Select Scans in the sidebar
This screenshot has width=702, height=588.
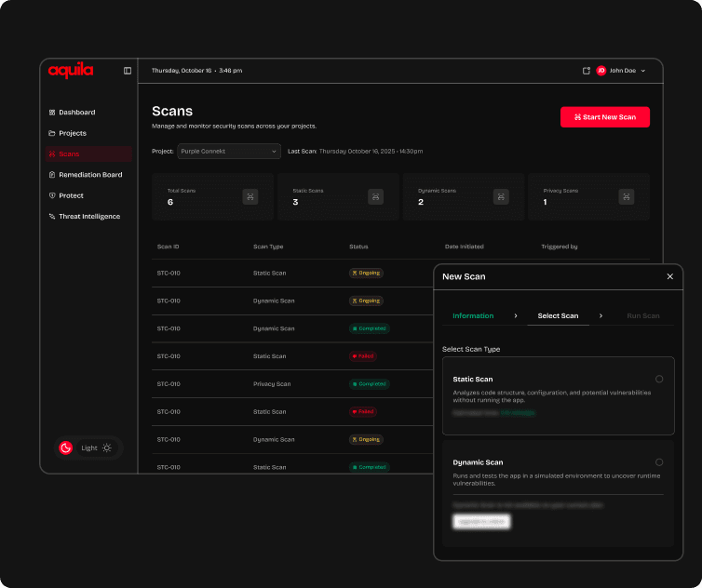(x=88, y=154)
